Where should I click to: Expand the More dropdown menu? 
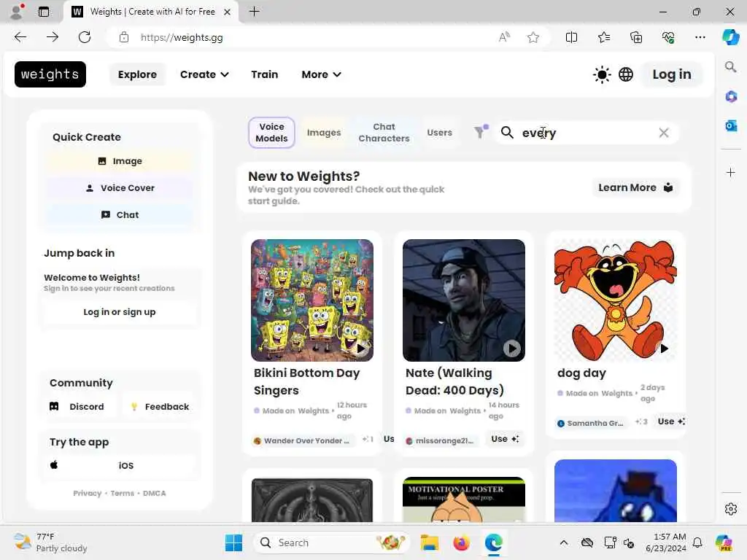pos(321,74)
